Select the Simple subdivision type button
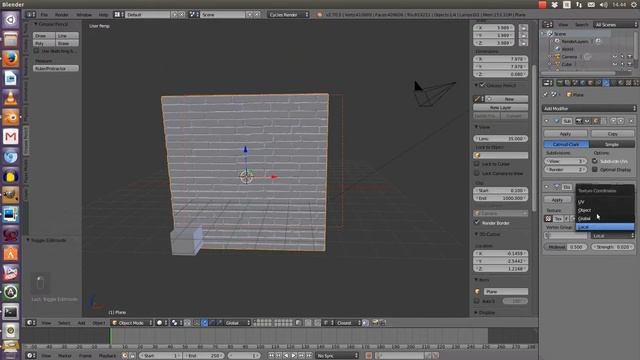 click(x=611, y=144)
